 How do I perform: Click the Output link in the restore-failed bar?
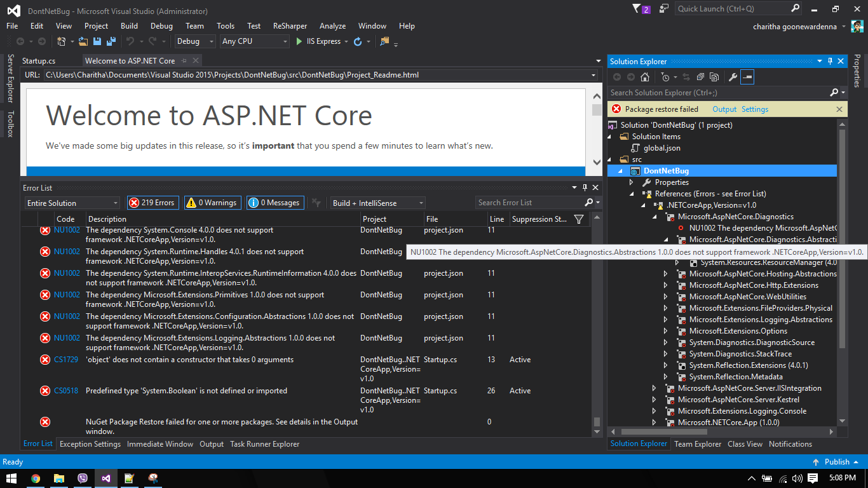pyautogui.click(x=724, y=109)
